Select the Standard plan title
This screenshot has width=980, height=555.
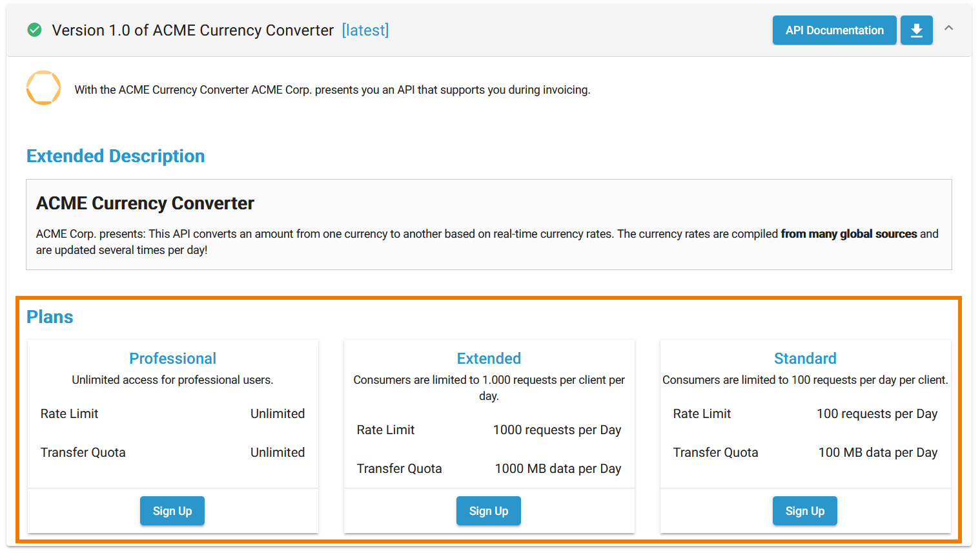(805, 359)
